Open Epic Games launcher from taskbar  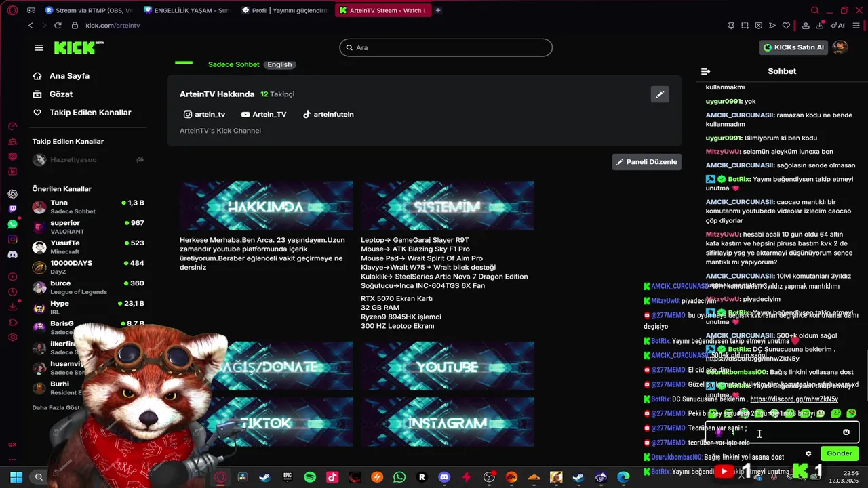(x=288, y=477)
